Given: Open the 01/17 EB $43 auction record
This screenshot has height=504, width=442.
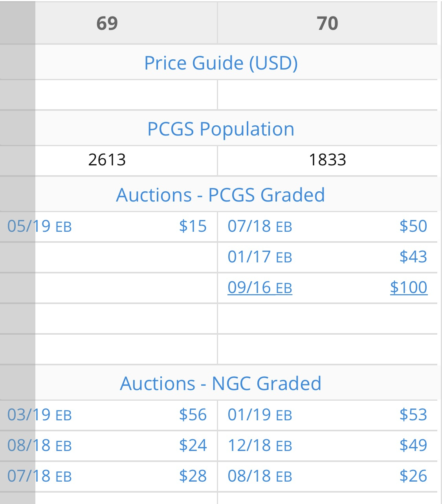Looking at the screenshot, I should point(327,257).
